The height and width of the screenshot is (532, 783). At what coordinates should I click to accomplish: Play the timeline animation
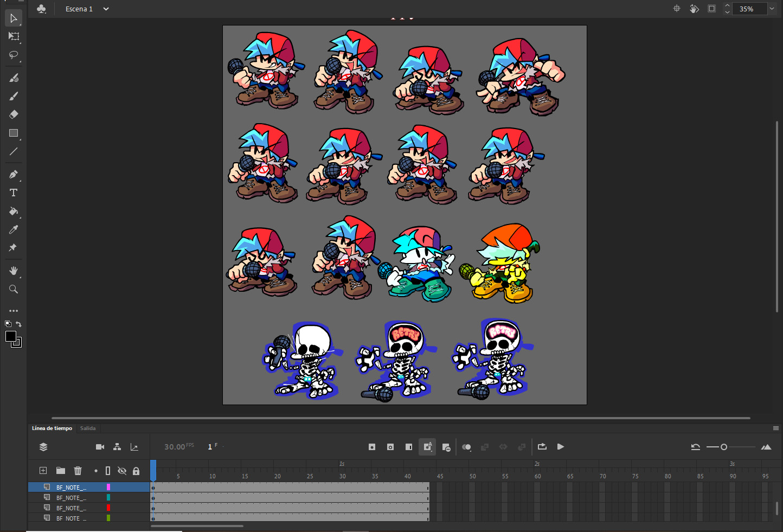[561, 447]
